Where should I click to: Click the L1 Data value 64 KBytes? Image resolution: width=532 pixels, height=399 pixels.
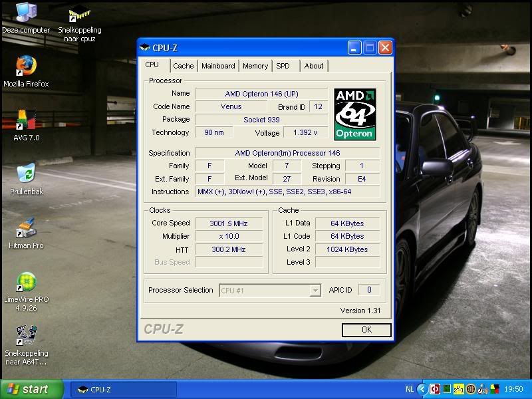click(347, 223)
